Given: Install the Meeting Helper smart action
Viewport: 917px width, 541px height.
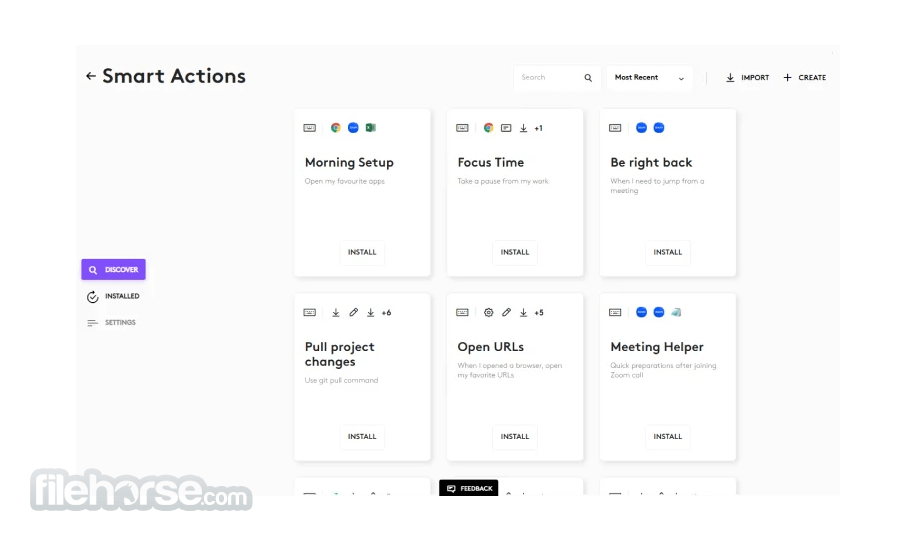Looking at the screenshot, I should [667, 436].
